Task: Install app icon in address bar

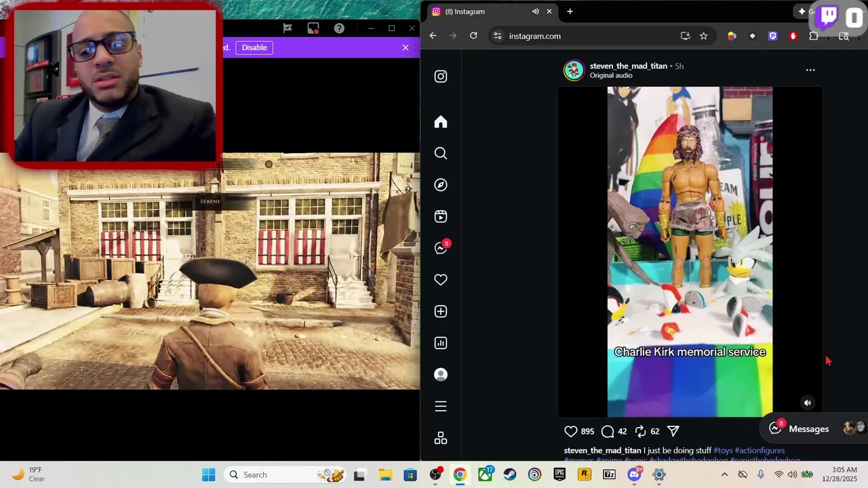Action: point(685,36)
